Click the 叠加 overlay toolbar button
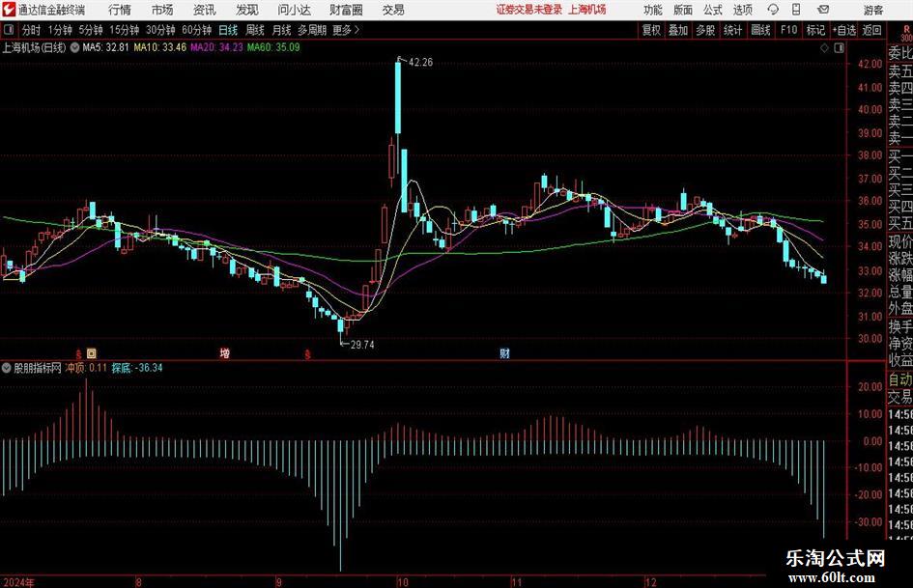 pyautogui.click(x=678, y=30)
